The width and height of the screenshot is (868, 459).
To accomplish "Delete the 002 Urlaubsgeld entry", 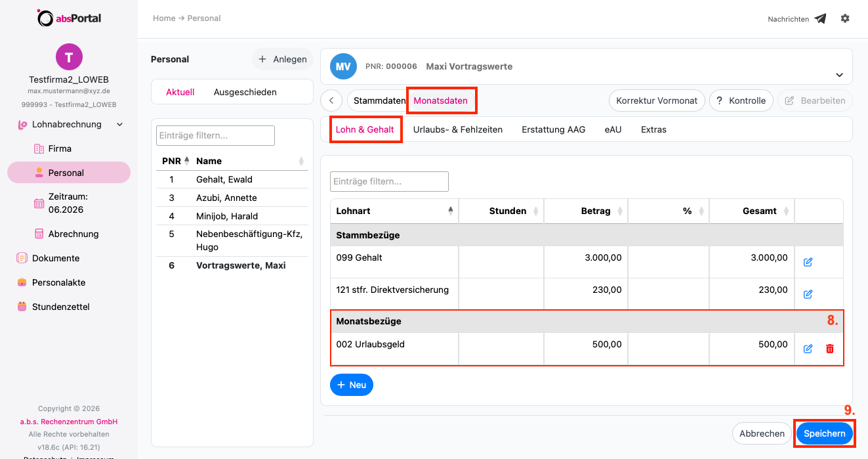I will tap(830, 349).
